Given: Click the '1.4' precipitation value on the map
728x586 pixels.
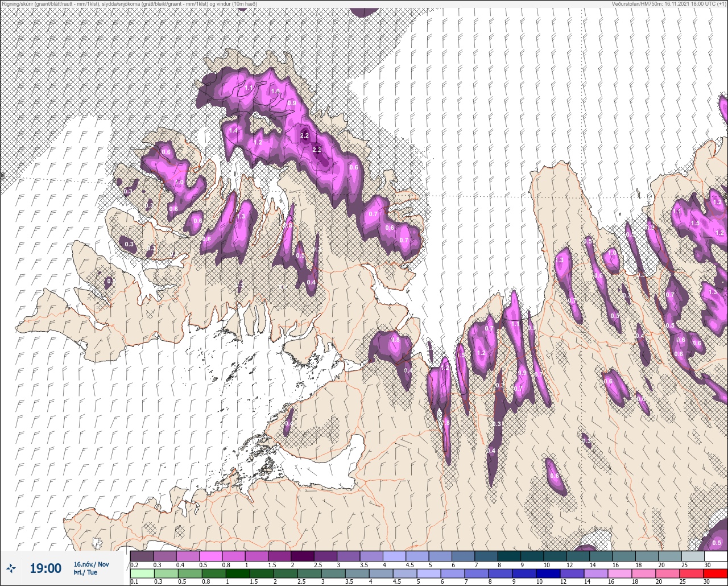Looking at the screenshot, I should pyautogui.click(x=233, y=131).
